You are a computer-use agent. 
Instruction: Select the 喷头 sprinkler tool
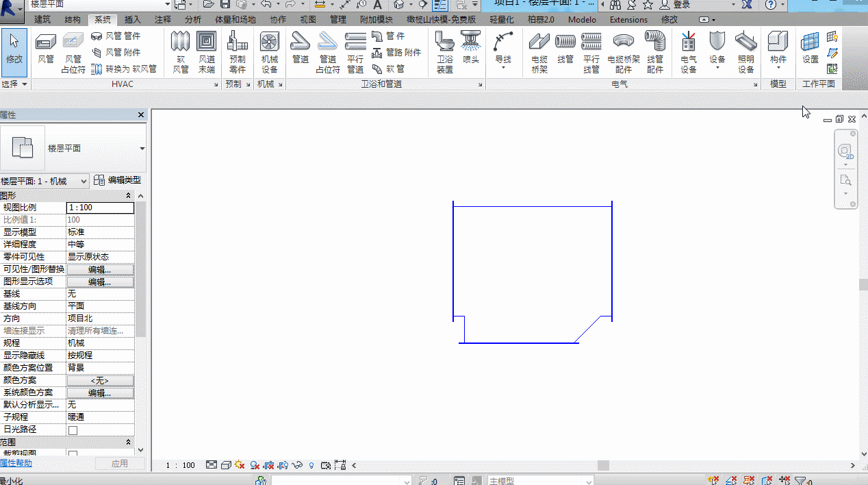[471, 49]
